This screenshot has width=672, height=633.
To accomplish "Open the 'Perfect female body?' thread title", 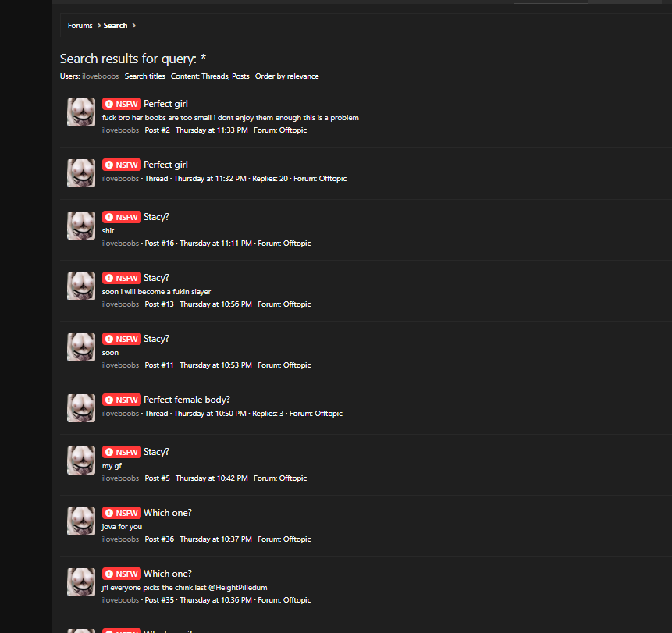I will (x=187, y=400).
